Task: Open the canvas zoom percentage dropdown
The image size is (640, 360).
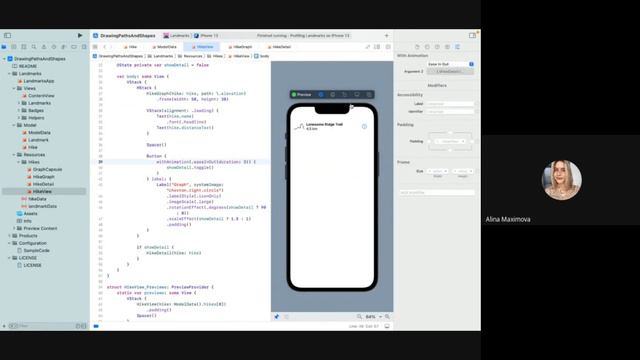Action: [373, 317]
